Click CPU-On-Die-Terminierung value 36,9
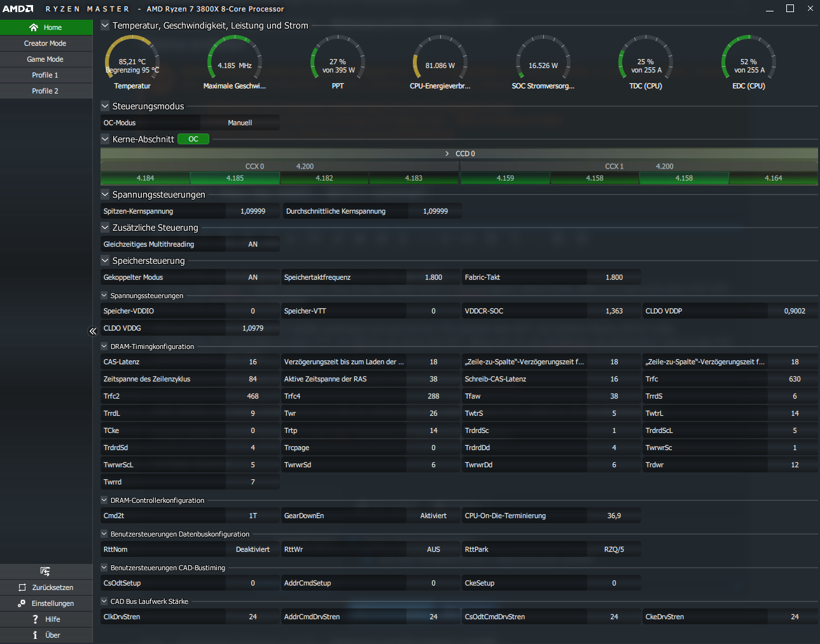 pyautogui.click(x=614, y=516)
